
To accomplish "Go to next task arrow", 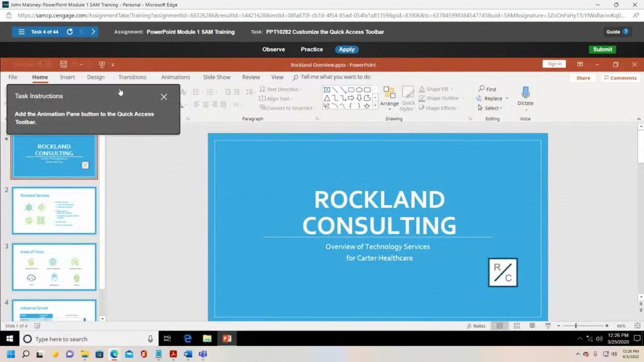I will click(93, 32).
